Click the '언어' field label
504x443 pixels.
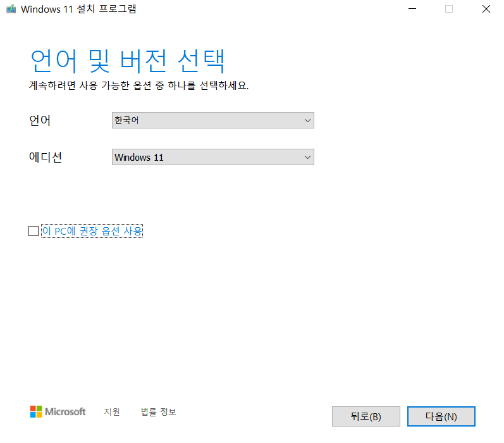40,120
